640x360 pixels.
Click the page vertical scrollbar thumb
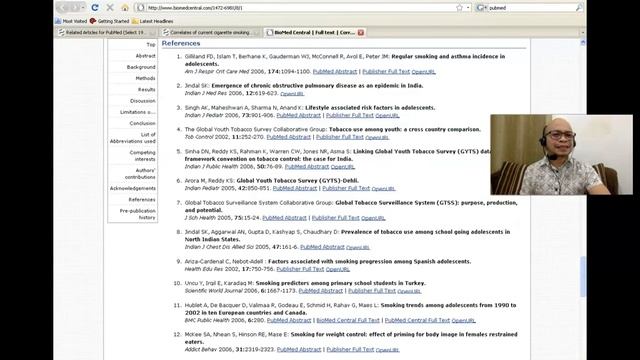click(x=583, y=276)
